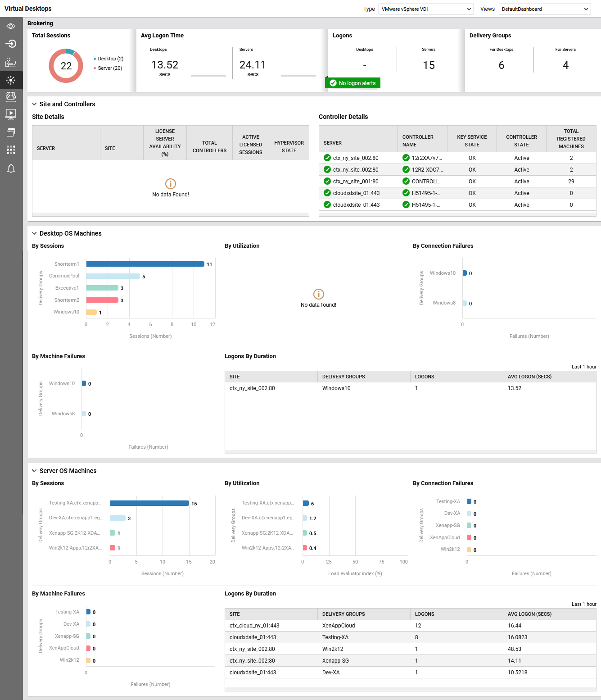Click the green check next to ctx_ny_site_001:80
This screenshot has height=700, width=601.
(327, 181)
